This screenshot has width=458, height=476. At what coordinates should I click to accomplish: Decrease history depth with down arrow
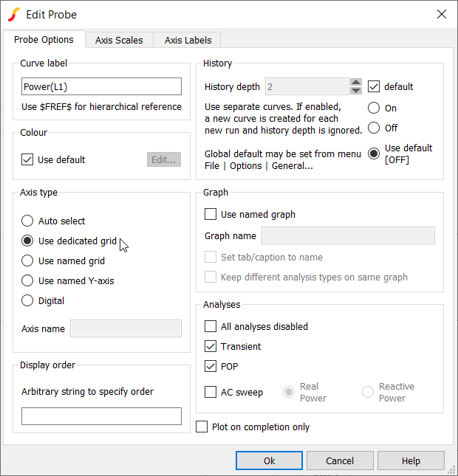[356, 91]
